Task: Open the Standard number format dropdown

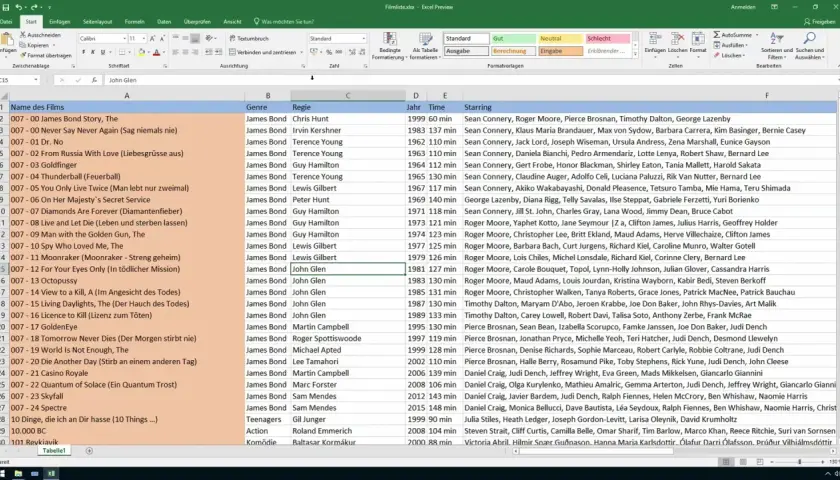Action: [364, 39]
